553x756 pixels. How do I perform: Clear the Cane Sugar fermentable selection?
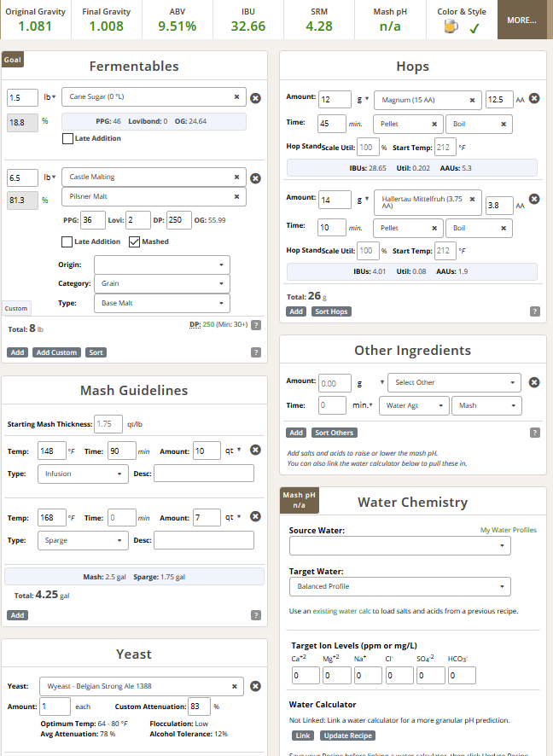tap(236, 97)
